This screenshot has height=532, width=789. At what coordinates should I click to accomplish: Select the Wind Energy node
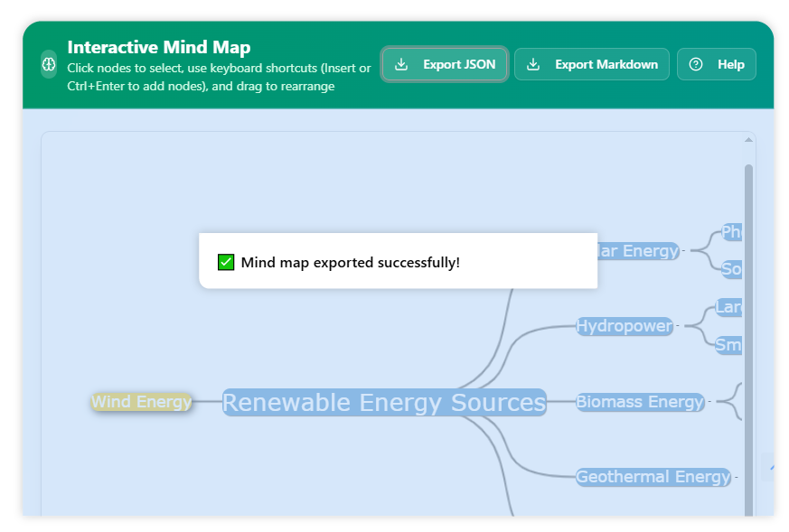coord(142,402)
